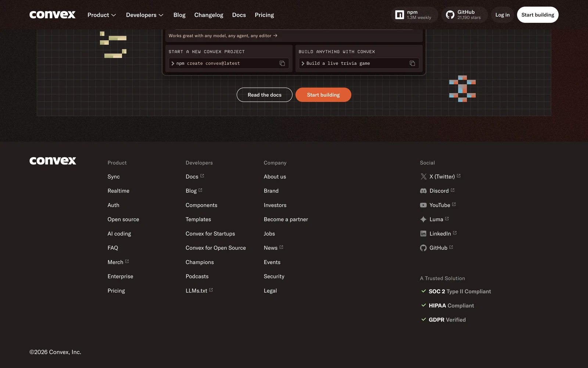Open Docs from the top navigation

239,15
